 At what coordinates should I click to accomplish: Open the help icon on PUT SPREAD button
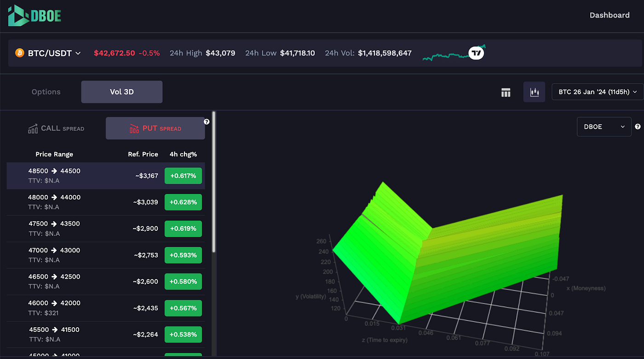click(x=207, y=121)
